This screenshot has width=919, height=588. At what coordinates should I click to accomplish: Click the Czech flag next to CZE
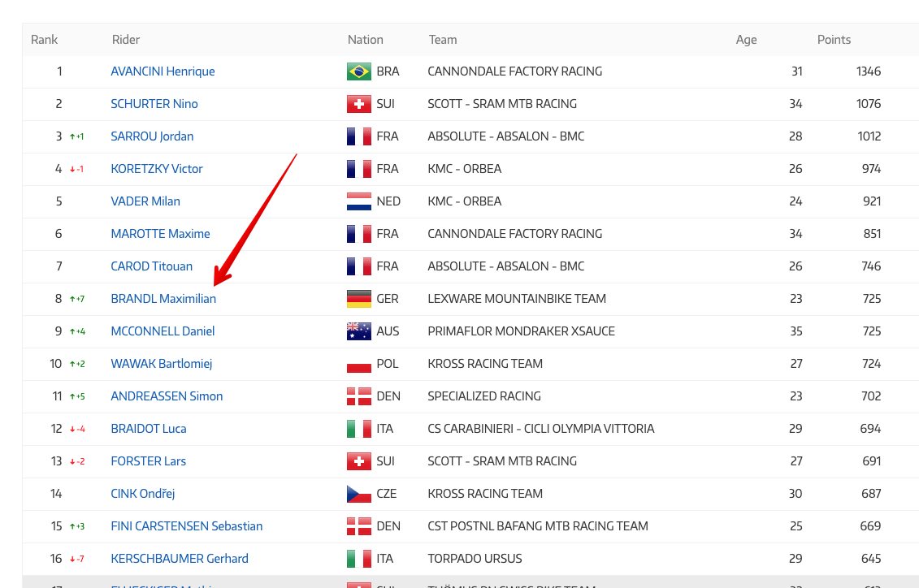click(358, 494)
